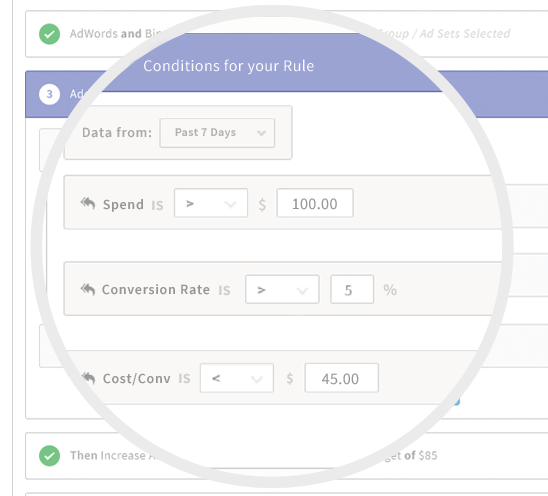The height and width of the screenshot is (496, 548).
Task: Click the reply arrow icon beside Conversion Rate
Action: pos(88,289)
